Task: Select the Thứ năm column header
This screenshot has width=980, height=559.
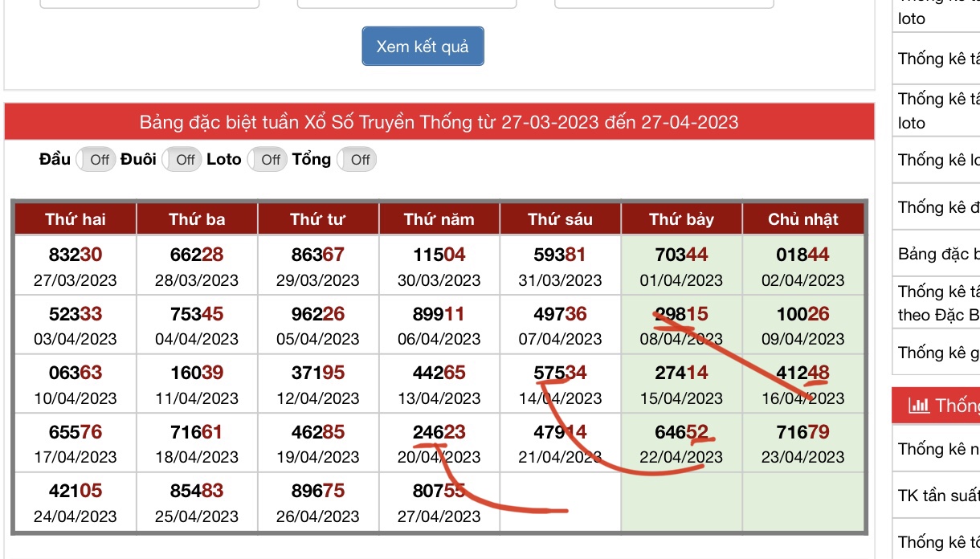Action: (x=439, y=219)
